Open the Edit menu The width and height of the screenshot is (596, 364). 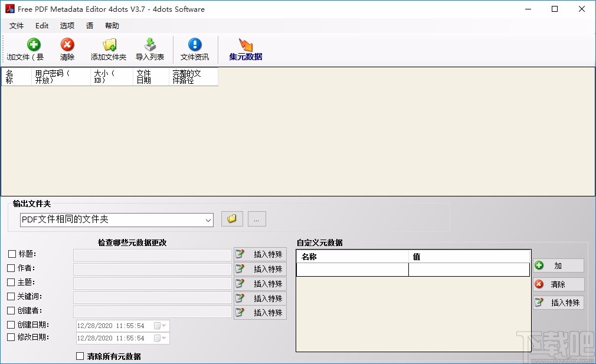(x=41, y=25)
